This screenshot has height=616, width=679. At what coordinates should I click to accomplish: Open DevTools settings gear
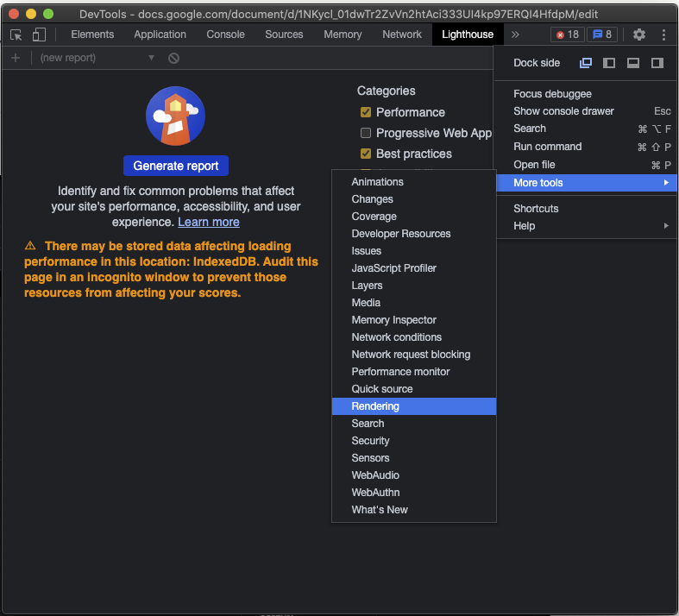tap(638, 35)
